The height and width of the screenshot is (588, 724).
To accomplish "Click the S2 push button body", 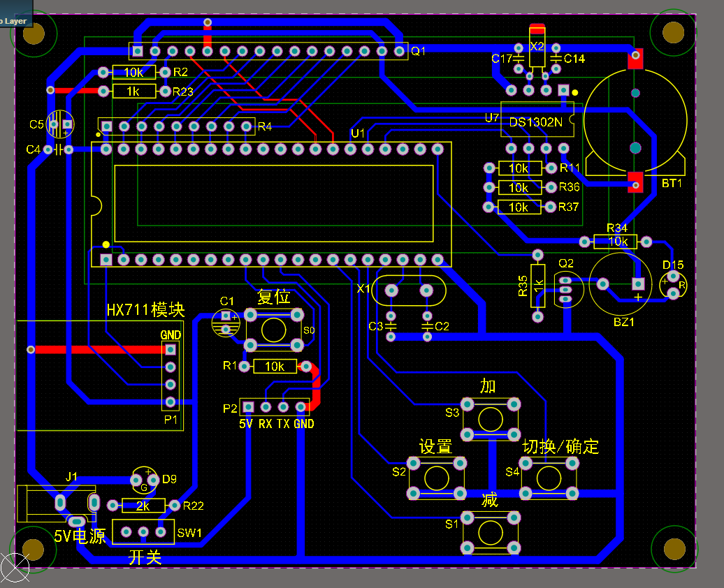I will [436, 478].
